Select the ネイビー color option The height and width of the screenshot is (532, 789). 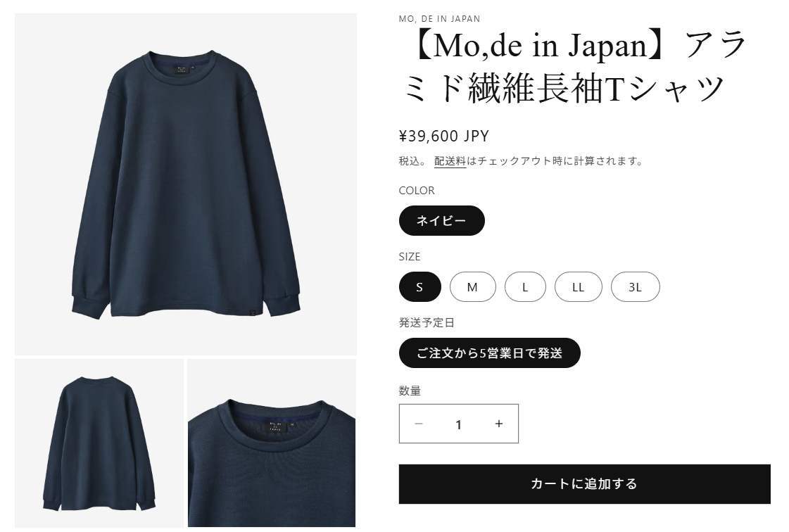pos(442,220)
